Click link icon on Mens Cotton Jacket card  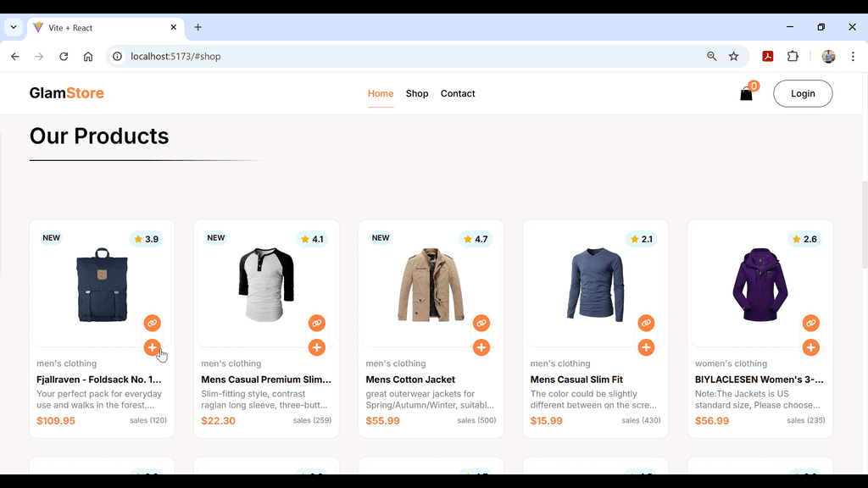tap(481, 323)
